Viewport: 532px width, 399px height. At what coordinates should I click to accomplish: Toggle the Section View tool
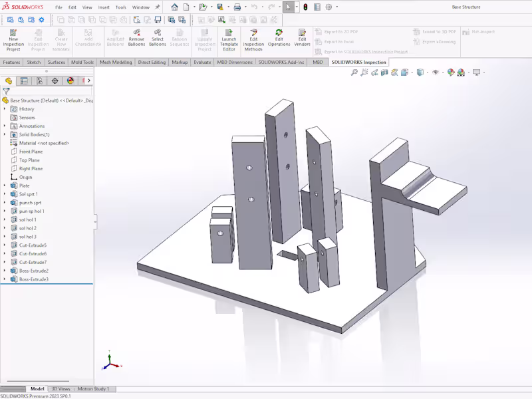point(384,73)
